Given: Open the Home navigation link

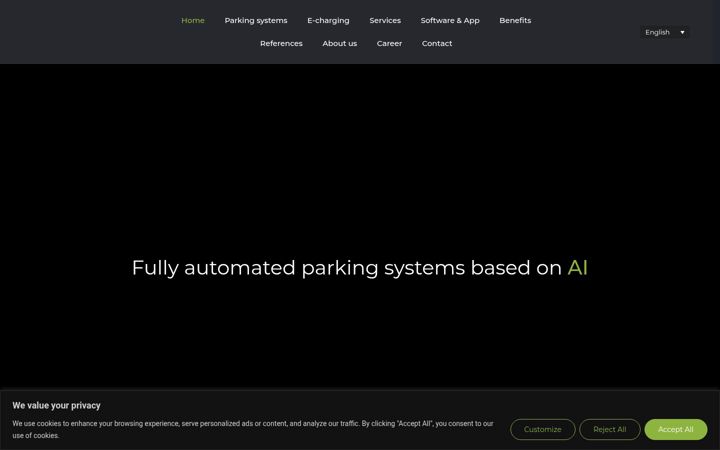Looking at the screenshot, I should [193, 20].
